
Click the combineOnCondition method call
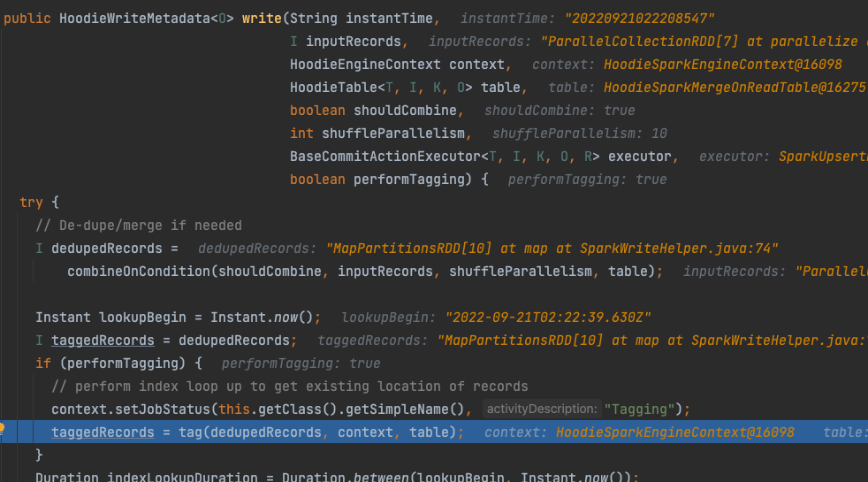click(139, 272)
